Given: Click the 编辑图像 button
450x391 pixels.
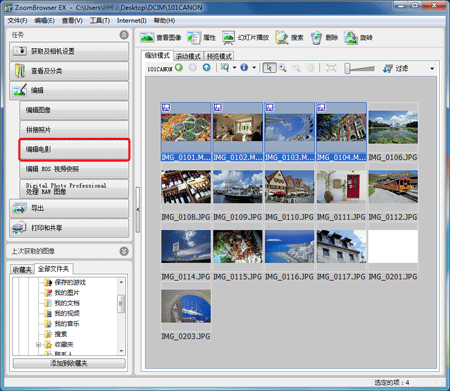Looking at the screenshot, I should 74,110.
